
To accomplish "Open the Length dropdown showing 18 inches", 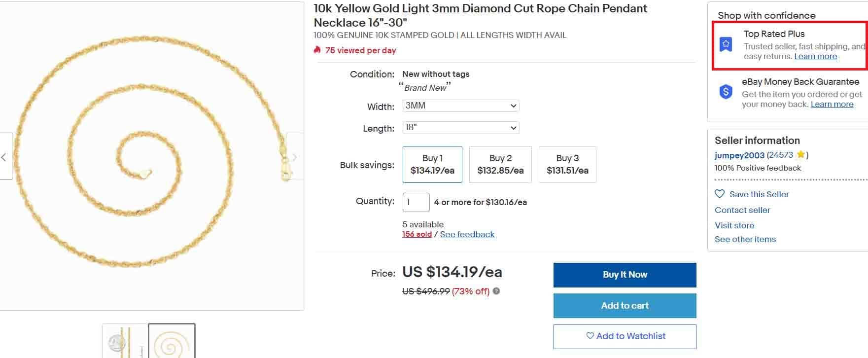I will click(x=460, y=127).
